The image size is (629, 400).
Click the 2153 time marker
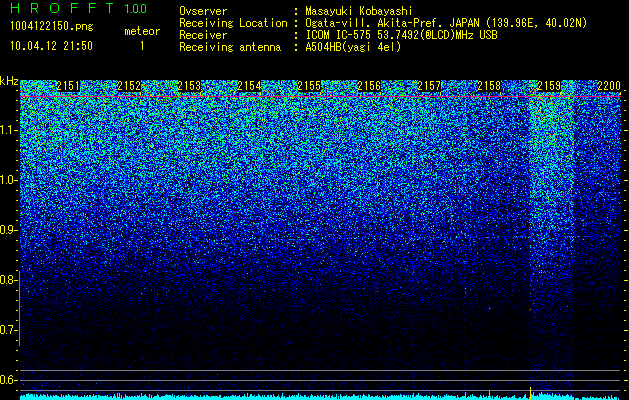click(189, 86)
